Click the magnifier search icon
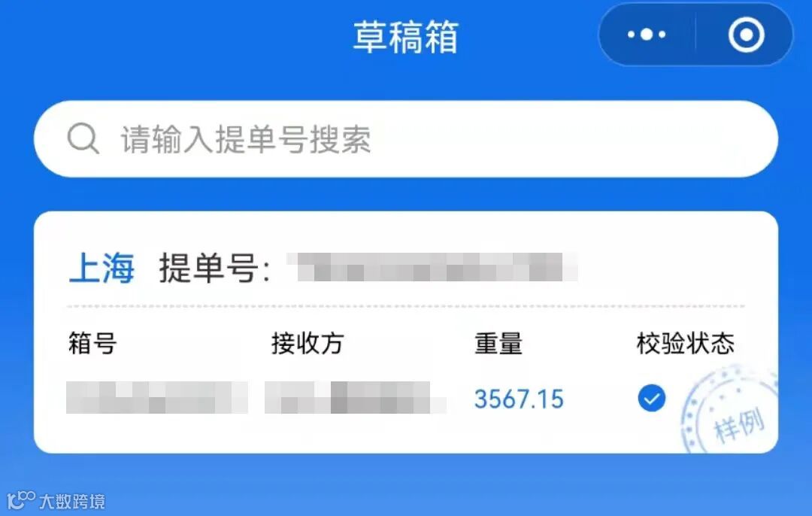The image size is (812, 516). pyautogui.click(x=83, y=138)
